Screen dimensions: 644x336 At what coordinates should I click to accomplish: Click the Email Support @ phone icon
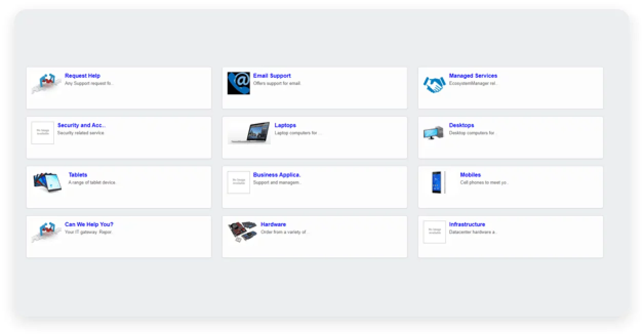[238, 83]
